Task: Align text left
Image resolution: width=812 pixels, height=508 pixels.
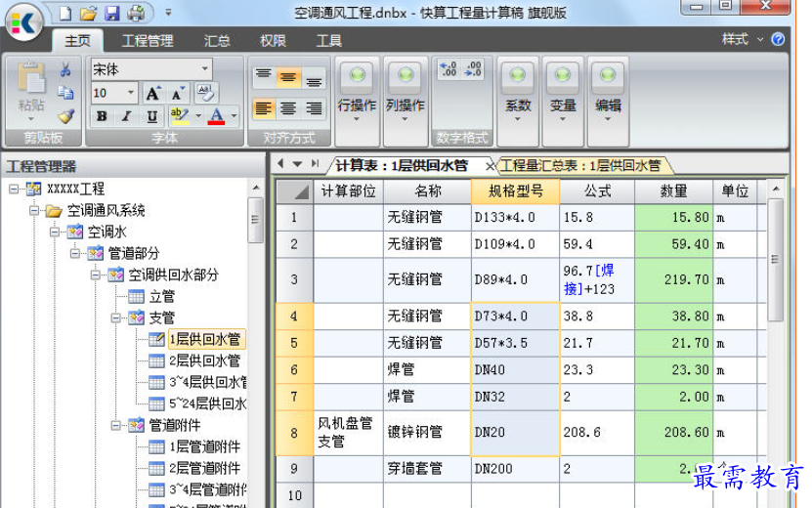Action: click(264, 108)
